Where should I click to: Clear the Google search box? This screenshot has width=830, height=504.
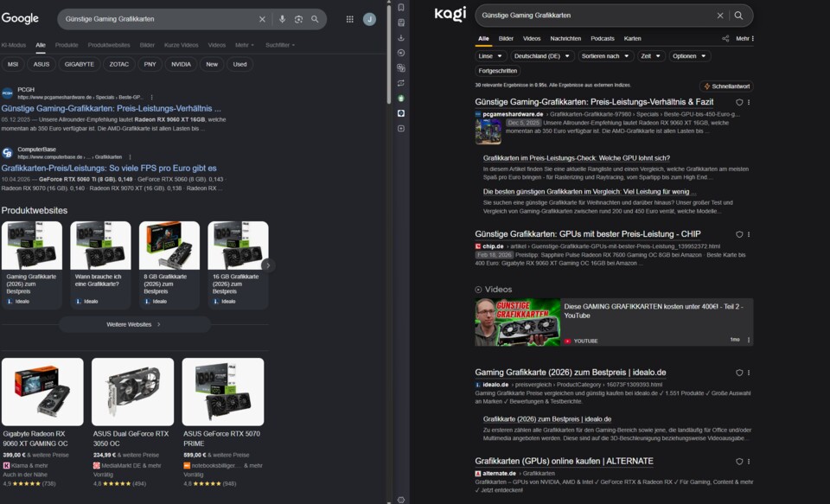tap(262, 19)
